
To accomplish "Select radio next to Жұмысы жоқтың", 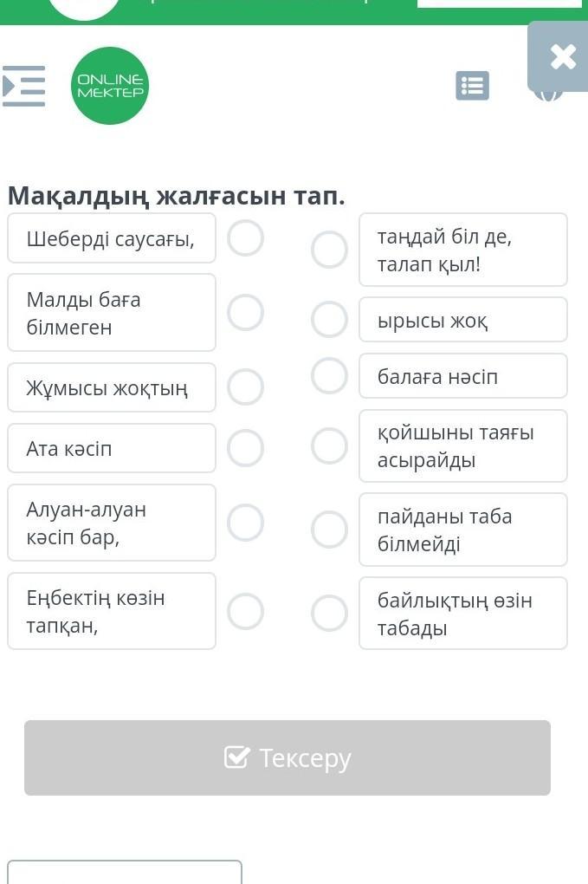I will (x=246, y=387).
